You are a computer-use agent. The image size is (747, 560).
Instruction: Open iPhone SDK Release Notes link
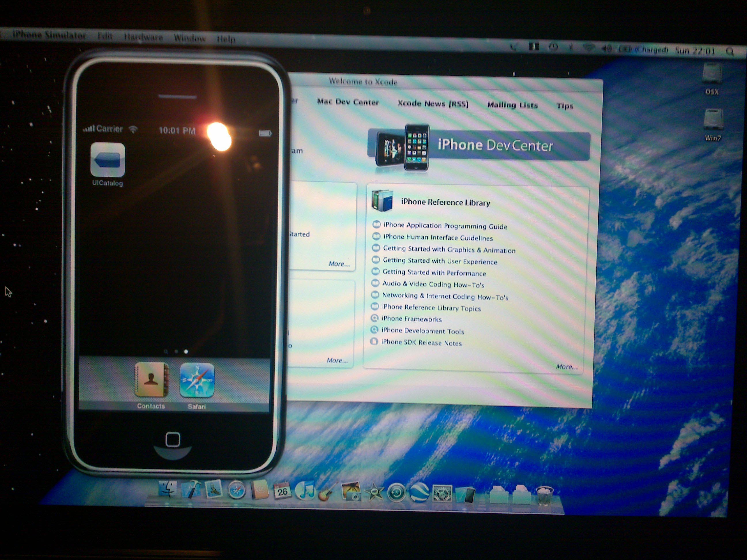[421, 343]
